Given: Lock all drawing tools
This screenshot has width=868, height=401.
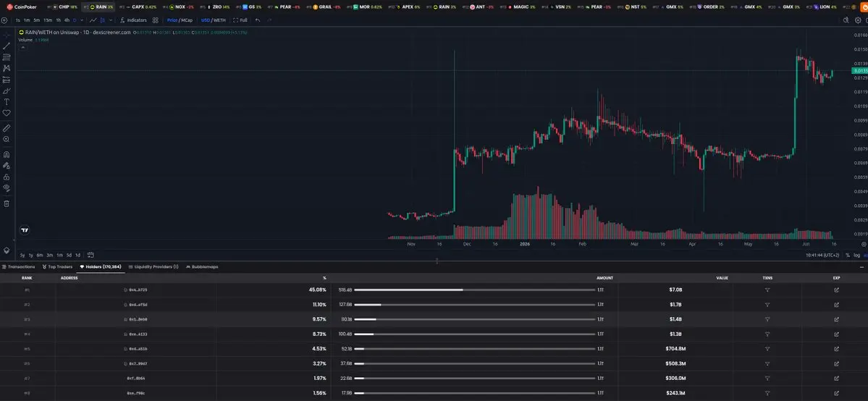Looking at the screenshot, I should 7,177.
